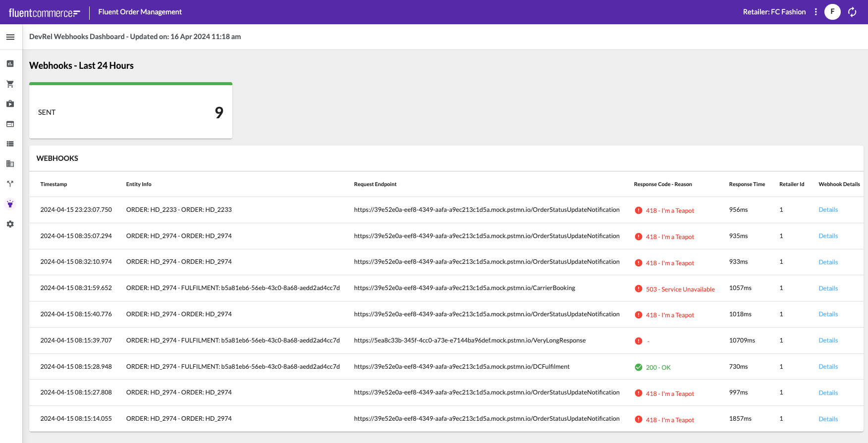This screenshot has height=443, width=868.
Task: Open Details for the 23:23:07.750 webhook
Action: click(828, 210)
